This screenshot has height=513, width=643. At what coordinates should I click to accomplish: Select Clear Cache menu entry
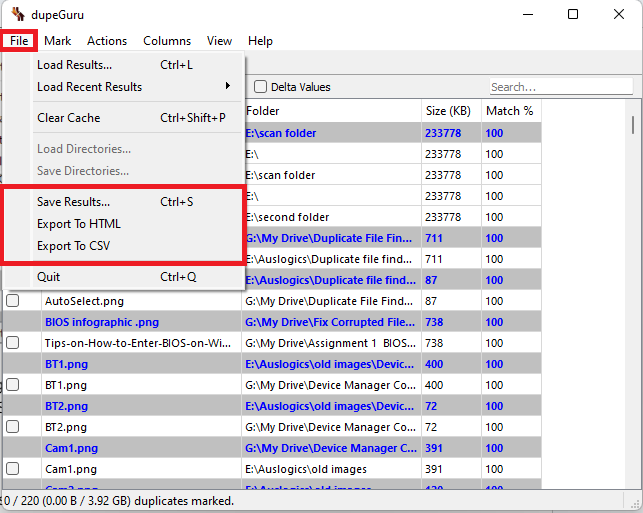69,118
